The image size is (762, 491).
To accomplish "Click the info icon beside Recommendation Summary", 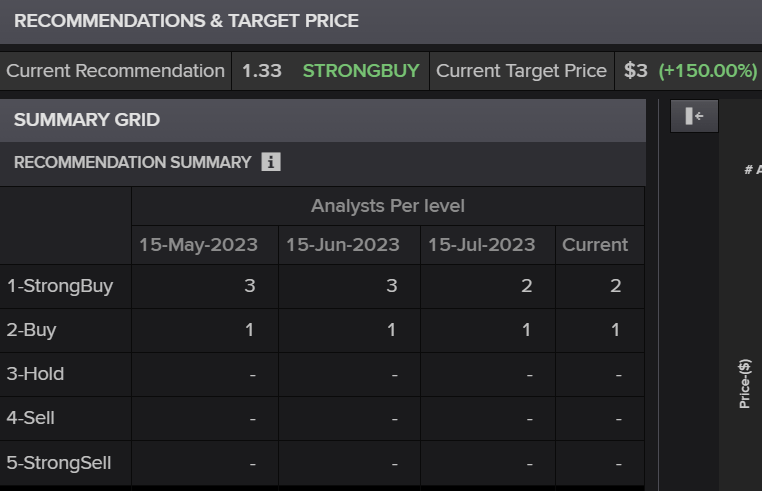I will (x=270, y=162).
